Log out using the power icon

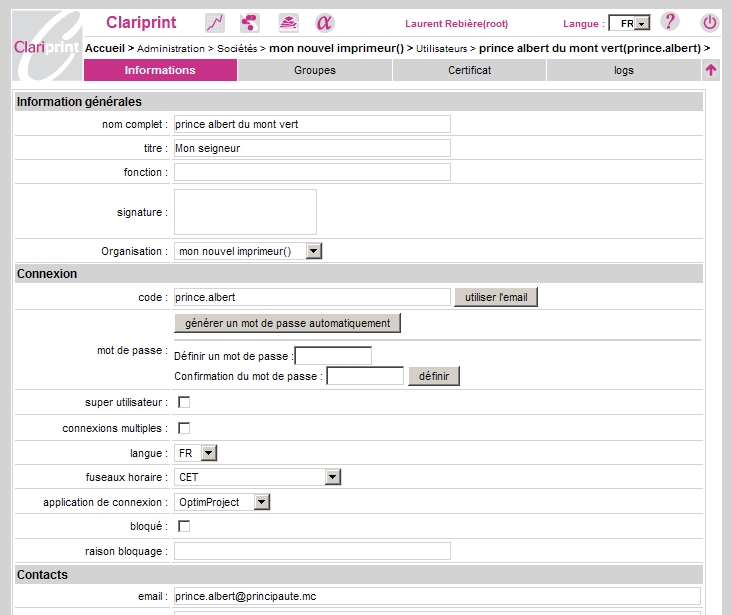709,22
